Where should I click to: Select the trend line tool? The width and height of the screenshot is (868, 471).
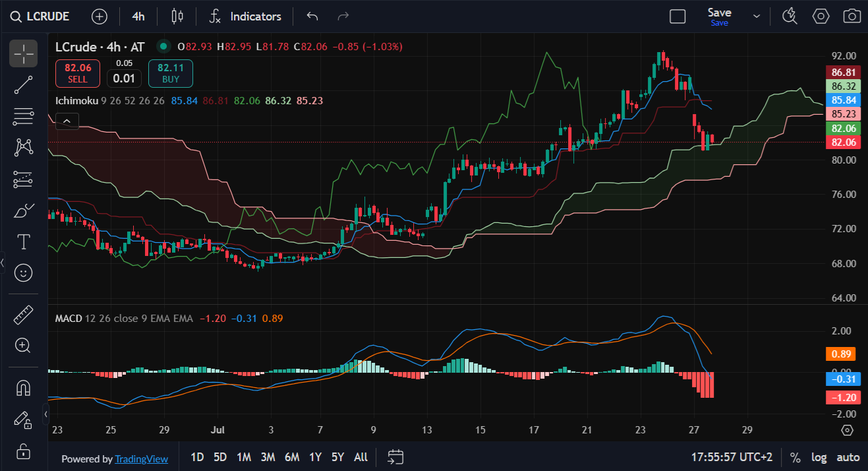23,84
